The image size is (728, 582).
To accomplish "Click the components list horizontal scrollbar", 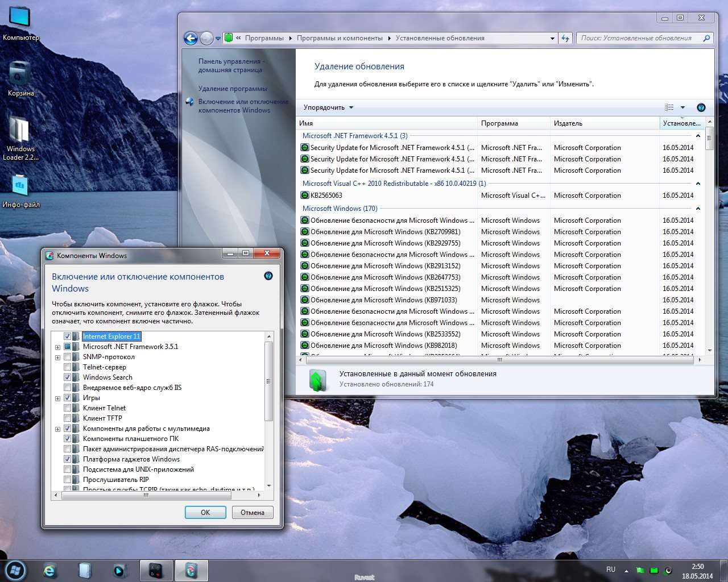I will click(146, 495).
